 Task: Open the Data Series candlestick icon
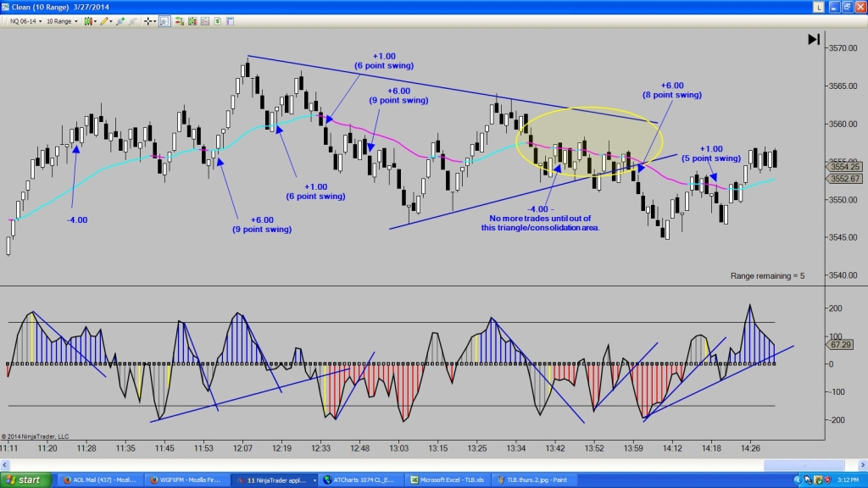click(192, 21)
